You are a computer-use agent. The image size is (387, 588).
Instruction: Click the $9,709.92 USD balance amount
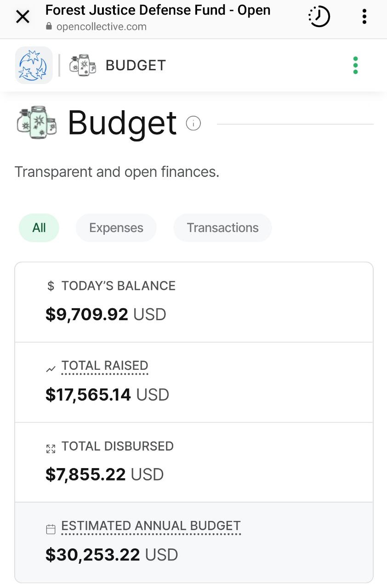(106, 315)
